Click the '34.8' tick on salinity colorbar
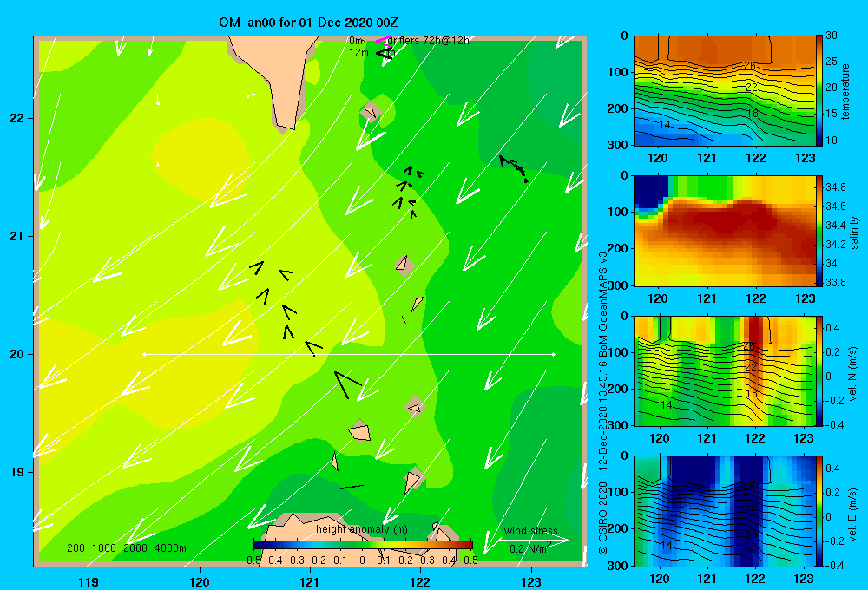The width and height of the screenshot is (868, 590). click(x=835, y=187)
